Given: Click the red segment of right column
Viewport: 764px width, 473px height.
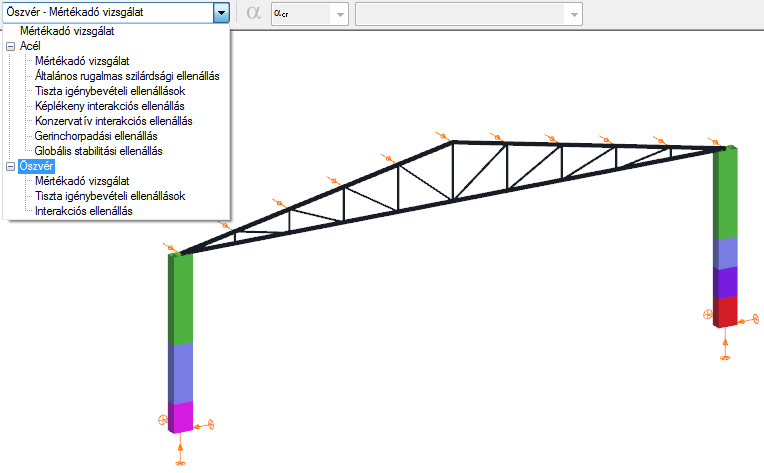Looking at the screenshot, I should (725, 312).
